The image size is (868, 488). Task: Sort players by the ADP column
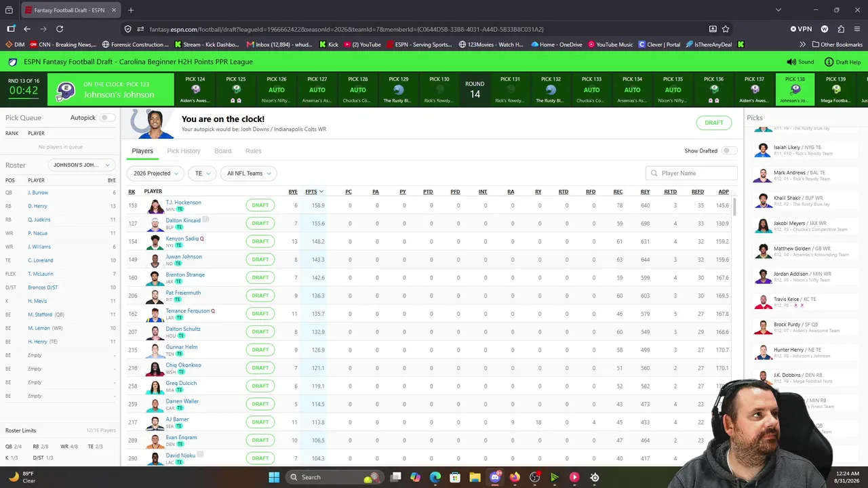click(x=724, y=192)
